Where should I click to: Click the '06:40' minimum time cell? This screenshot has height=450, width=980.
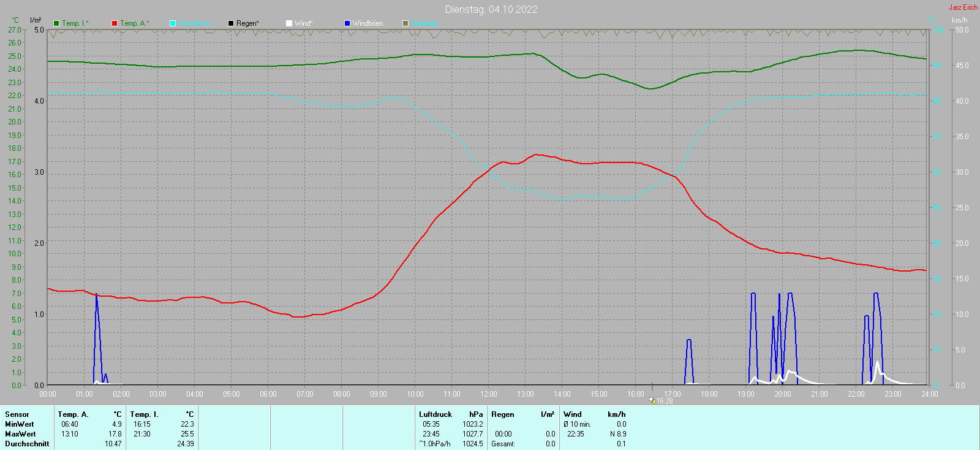[x=70, y=424]
